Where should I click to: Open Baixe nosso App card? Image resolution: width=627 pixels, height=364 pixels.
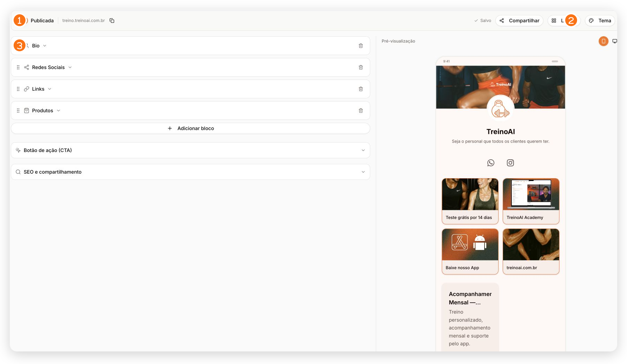click(470, 251)
